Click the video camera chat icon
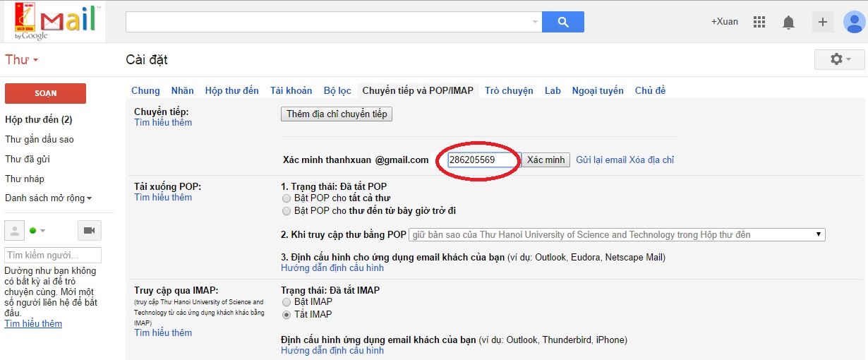The width and height of the screenshot is (868, 360). [x=90, y=231]
